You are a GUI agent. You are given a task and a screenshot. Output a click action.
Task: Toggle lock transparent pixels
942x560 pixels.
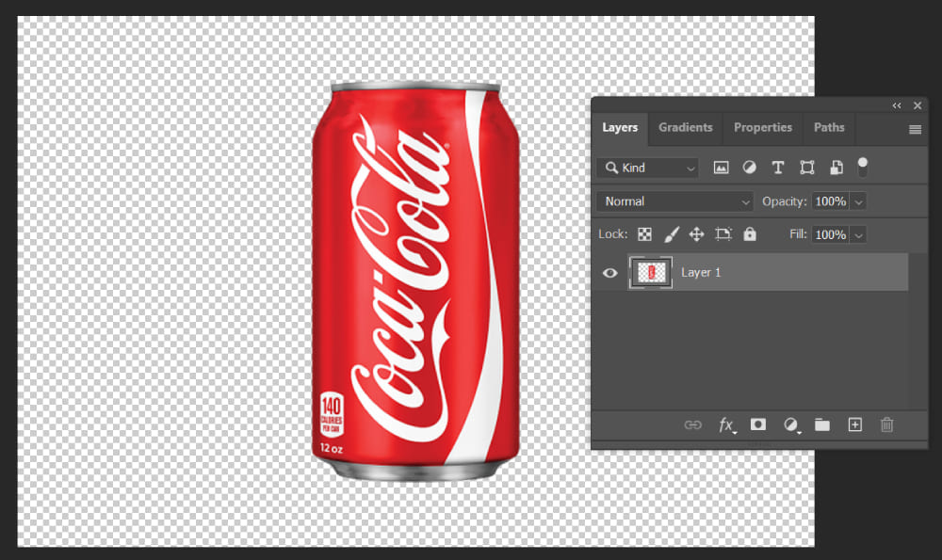click(645, 234)
